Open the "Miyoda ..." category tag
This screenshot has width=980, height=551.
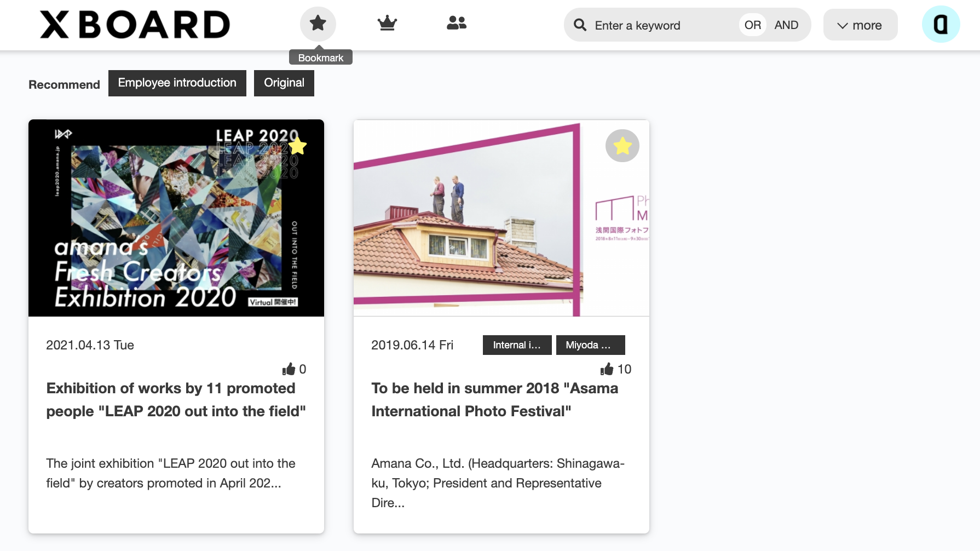pos(590,345)
